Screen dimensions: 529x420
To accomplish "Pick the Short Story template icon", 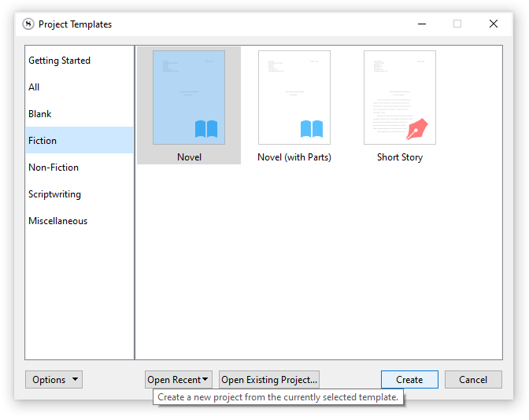I will pyautogui.click(x=400, y=98).
